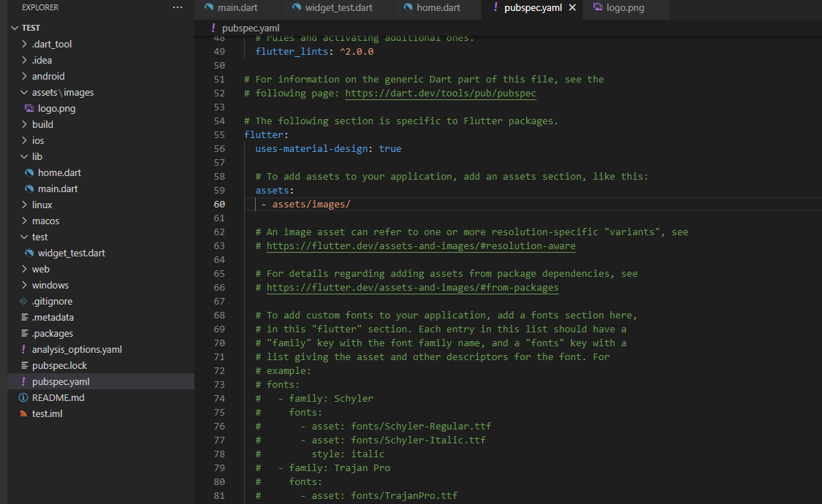Click file icon beside .metadata

(x=24, y=318)
